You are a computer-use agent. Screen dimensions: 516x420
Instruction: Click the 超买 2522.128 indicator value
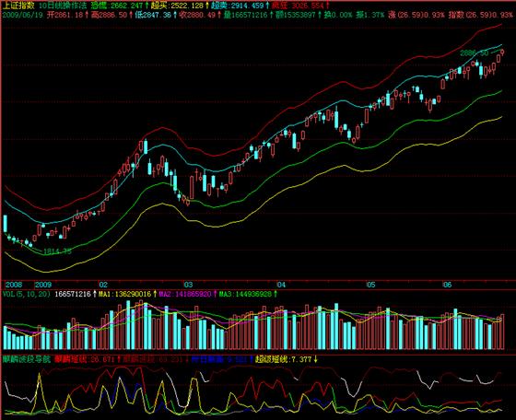(178, 6)
